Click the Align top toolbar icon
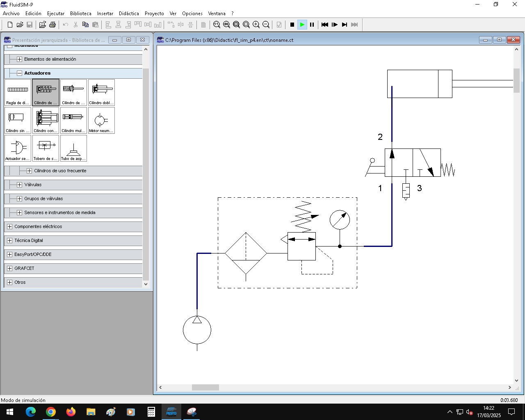 (138, 25)
